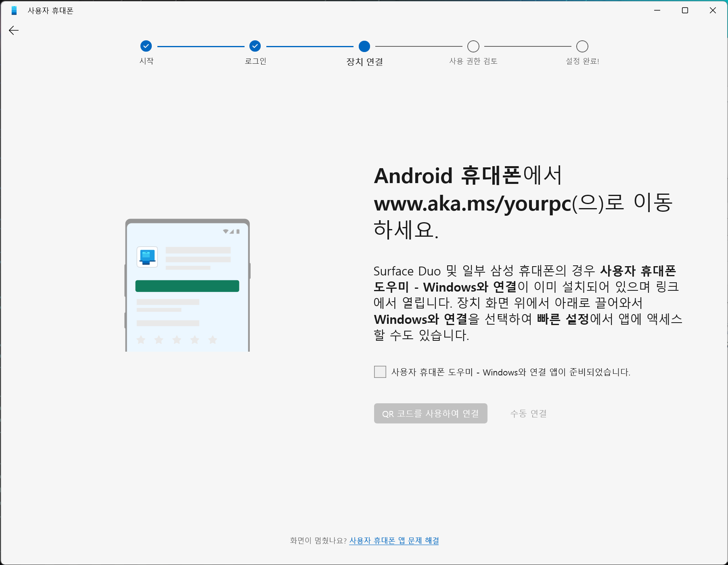Click the current 장치 연결 step circle

pos(364,46)
